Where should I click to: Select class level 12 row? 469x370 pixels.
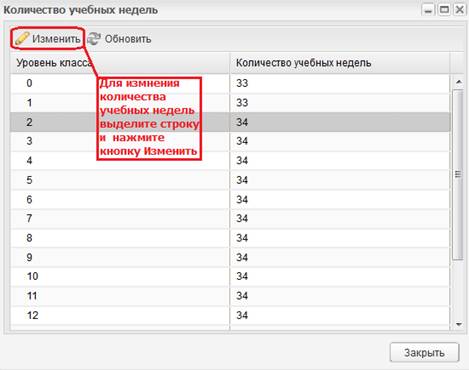coord(230,315)
